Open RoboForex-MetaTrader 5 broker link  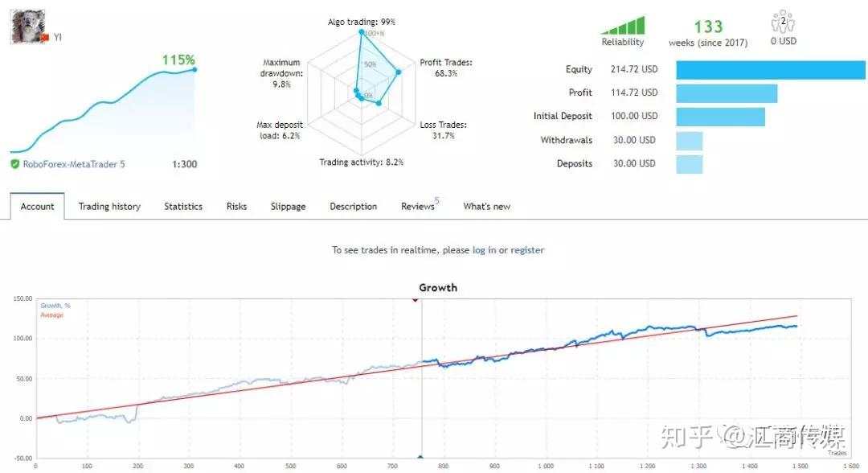point(74,164)
